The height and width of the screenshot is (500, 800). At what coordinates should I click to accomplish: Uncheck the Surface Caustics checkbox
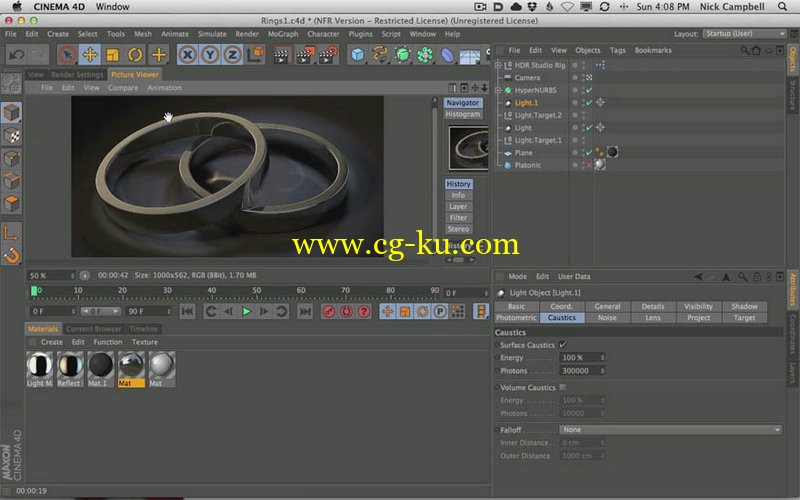tap(562, 345)
